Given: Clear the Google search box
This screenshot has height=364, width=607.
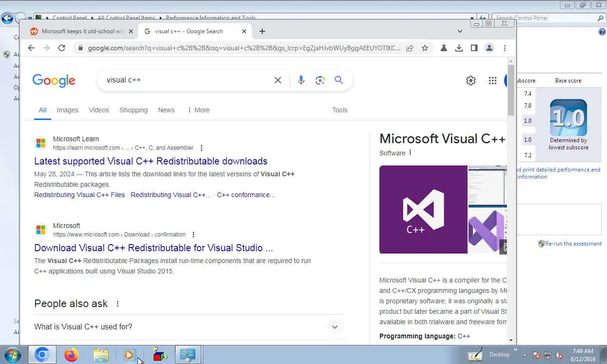Looking at the screenshot, I should click(x=278, y=80).
